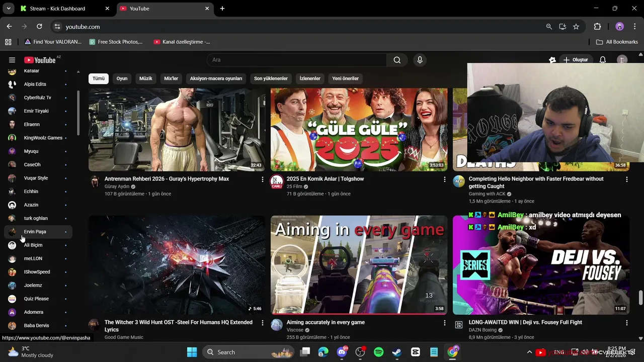644x362 pixels.
Task: Open options for Completing Hello Neighbor video
Action: [x=626, y=179]
